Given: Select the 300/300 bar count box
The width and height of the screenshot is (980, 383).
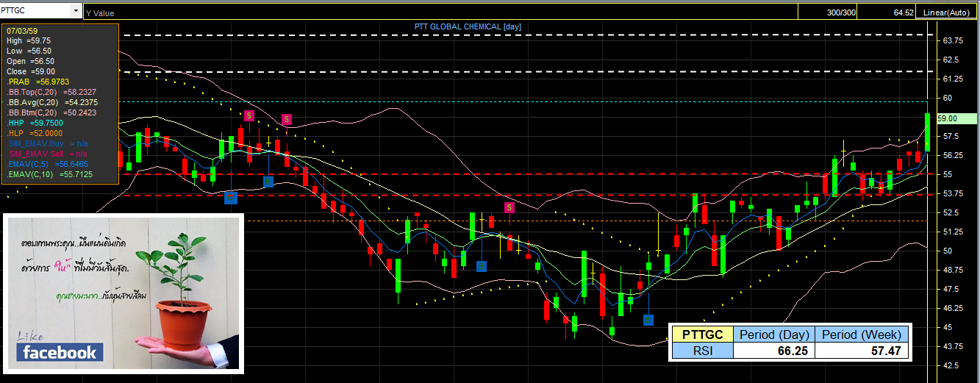Looking at the screenshot, I should tap(826, 12).
